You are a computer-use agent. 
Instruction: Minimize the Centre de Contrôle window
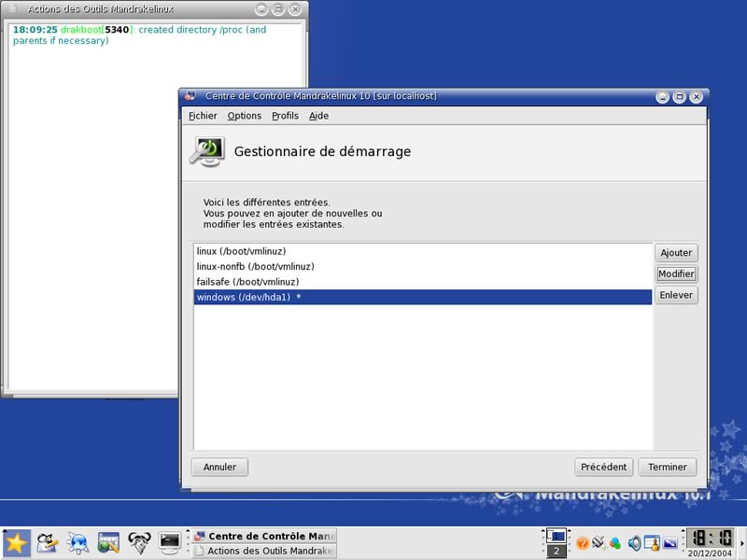coord(662,97)
